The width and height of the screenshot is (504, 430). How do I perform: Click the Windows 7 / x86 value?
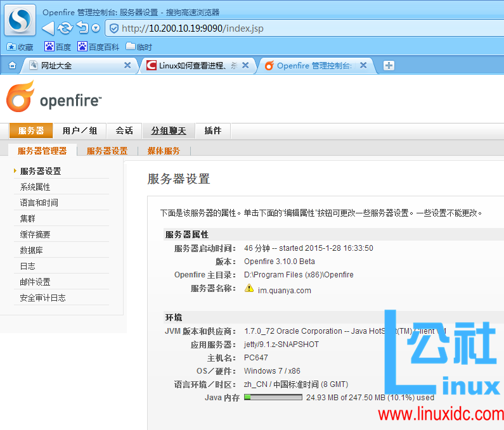pyautogui.click(x=272, y=371)
